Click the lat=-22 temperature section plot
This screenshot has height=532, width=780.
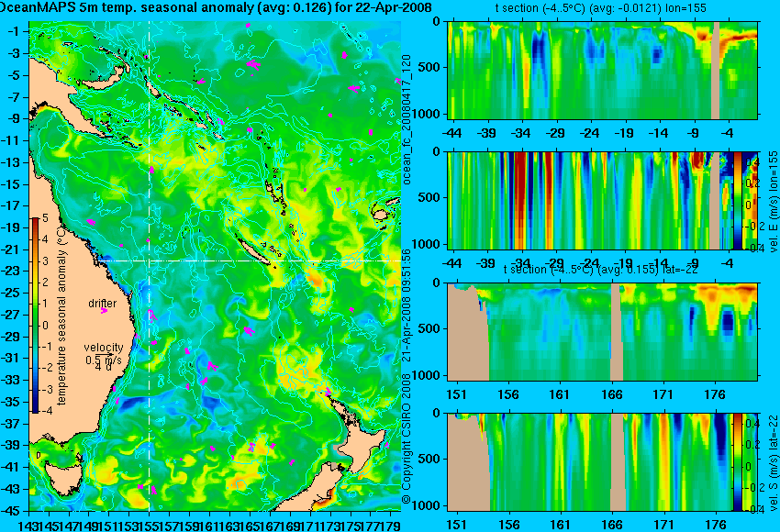pyautogui.click(x=602, y=332)
